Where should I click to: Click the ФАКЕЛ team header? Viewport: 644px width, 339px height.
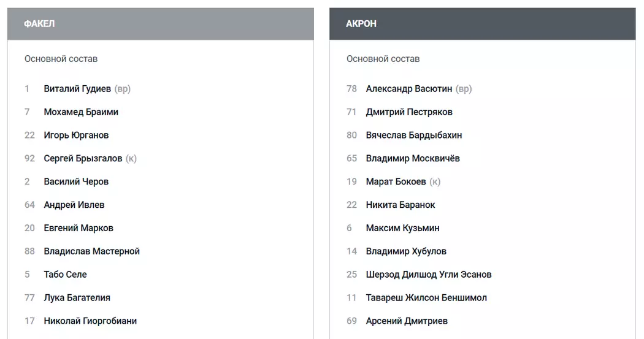pos(39,24)
